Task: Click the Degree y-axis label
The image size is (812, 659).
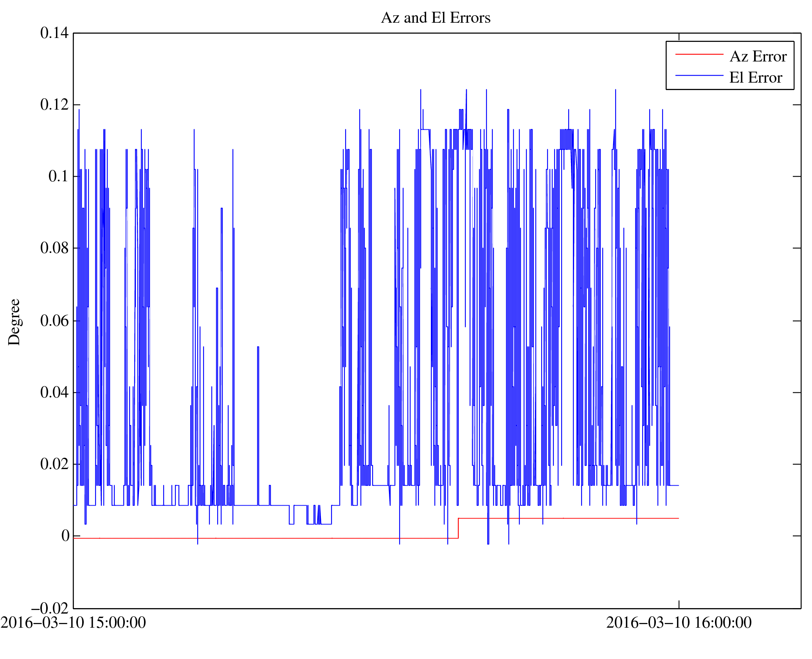Action: click(14, 322)
